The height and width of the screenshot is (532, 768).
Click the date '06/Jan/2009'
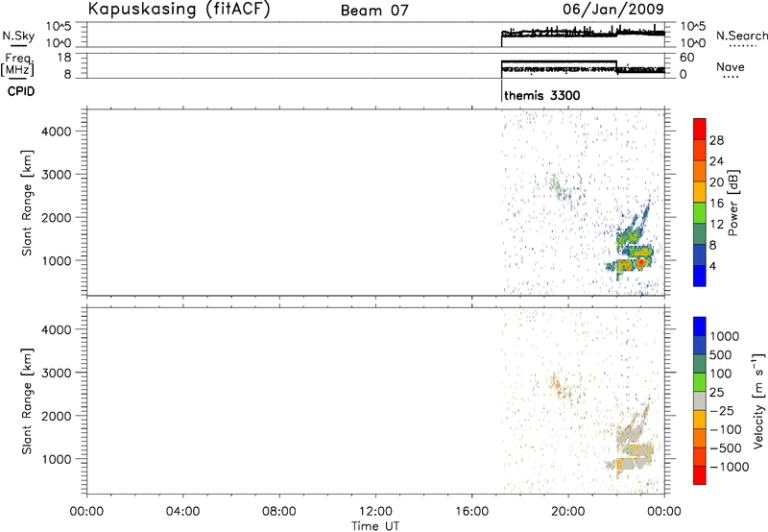pos(612,9)
